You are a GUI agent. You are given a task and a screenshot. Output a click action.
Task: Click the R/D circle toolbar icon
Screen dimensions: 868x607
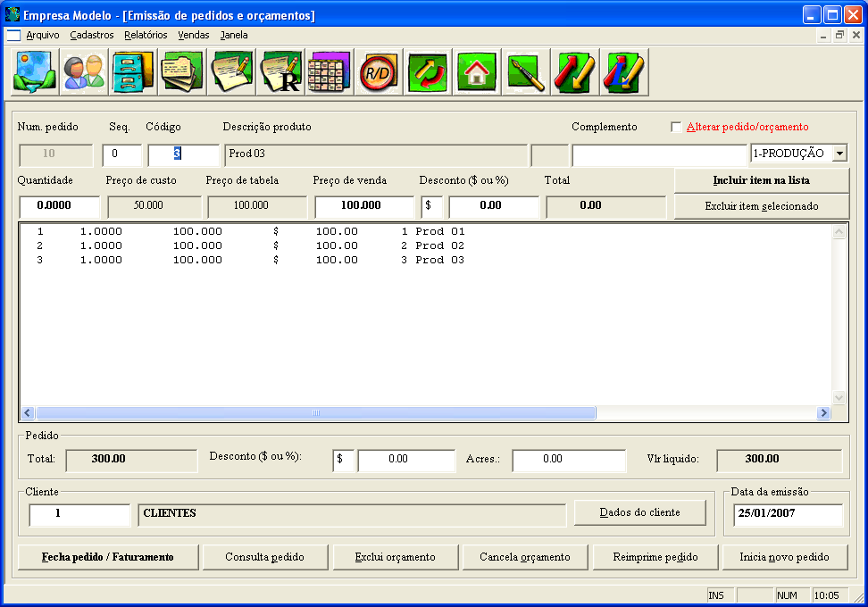379,72
